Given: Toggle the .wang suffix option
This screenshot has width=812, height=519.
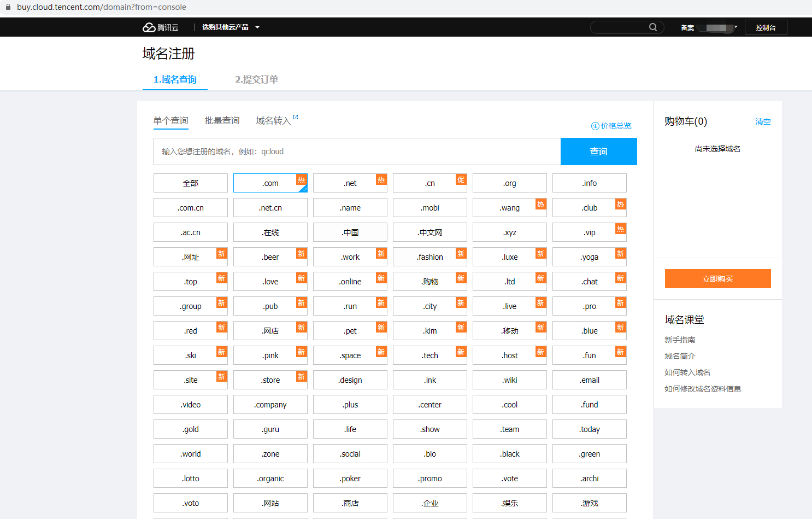Looking at the screenshot, I should coord(510,208).
